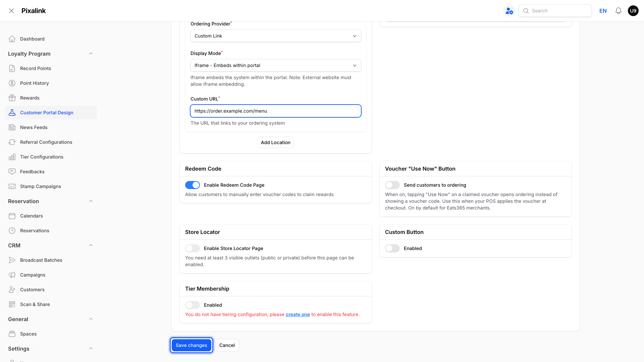Screen dimensions: 644x362
Task: Collapse the Settings sidebar section
Action: pyautogui.click(x=91, y=349)
